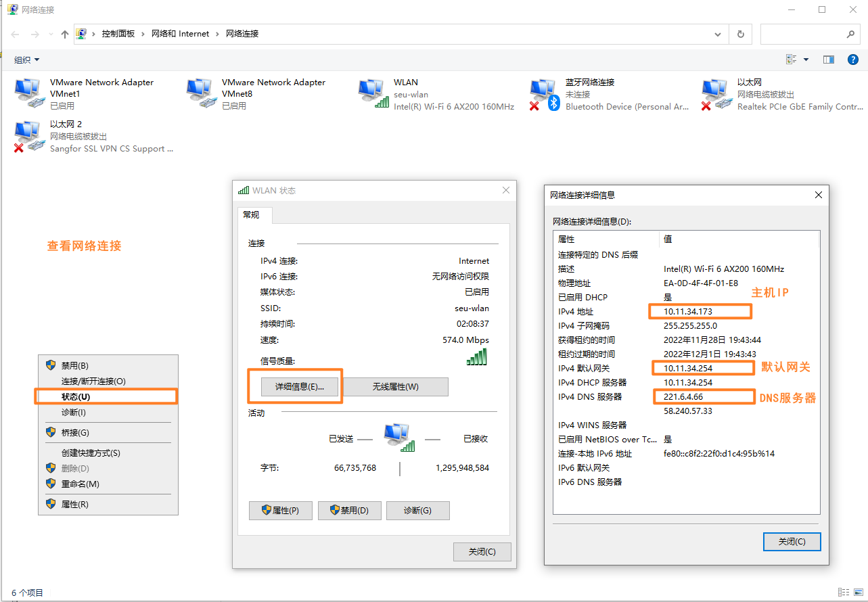Click the 值 column header

coord(739,239)
